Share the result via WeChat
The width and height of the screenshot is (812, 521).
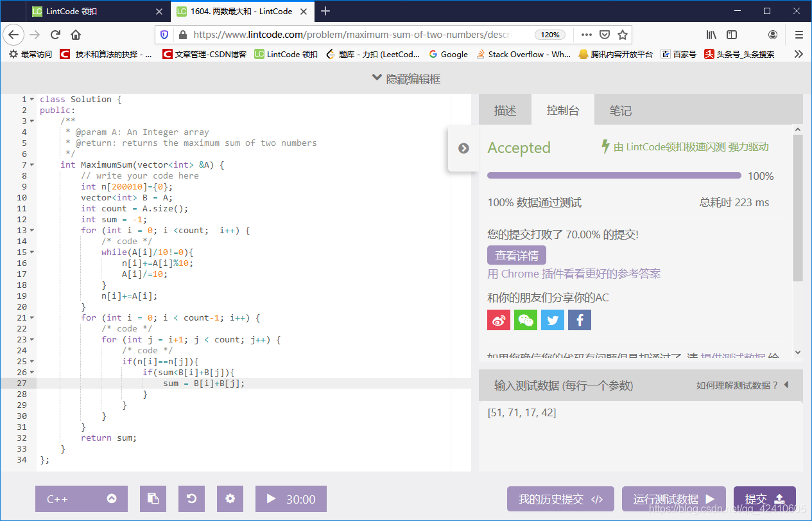tap(526, 319)
